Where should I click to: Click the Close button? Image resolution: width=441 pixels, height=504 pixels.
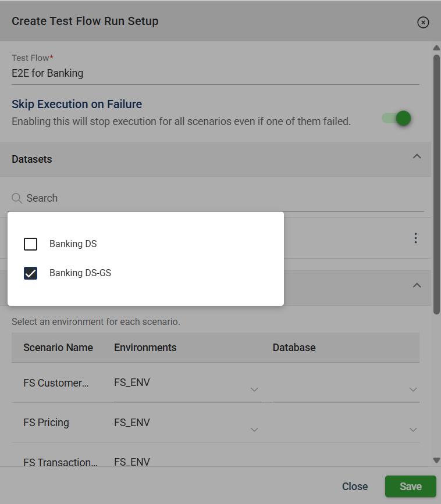coord(354,487)
